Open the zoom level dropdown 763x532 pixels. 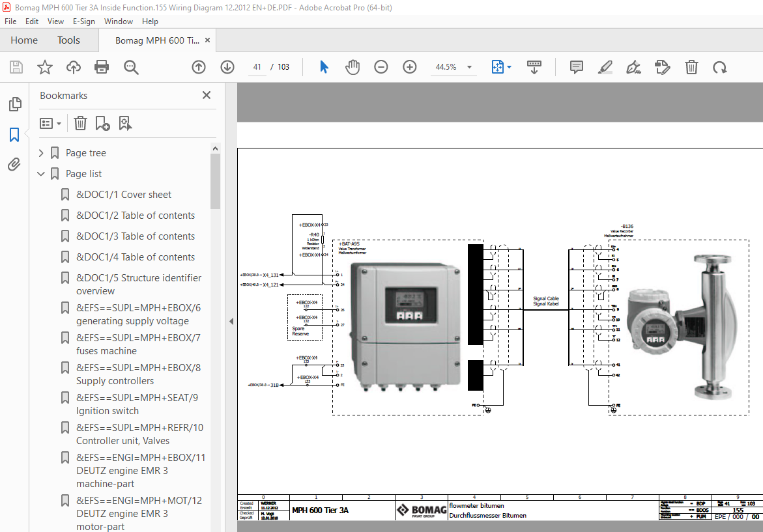pyautogui.click(x=470, y=67)
